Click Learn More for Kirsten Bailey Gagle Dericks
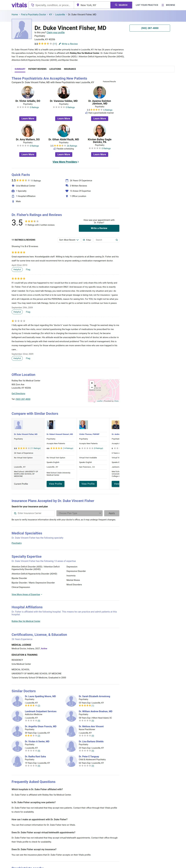Image resolution: width=186 pixels, height=868 pixels. coord(100,154)
